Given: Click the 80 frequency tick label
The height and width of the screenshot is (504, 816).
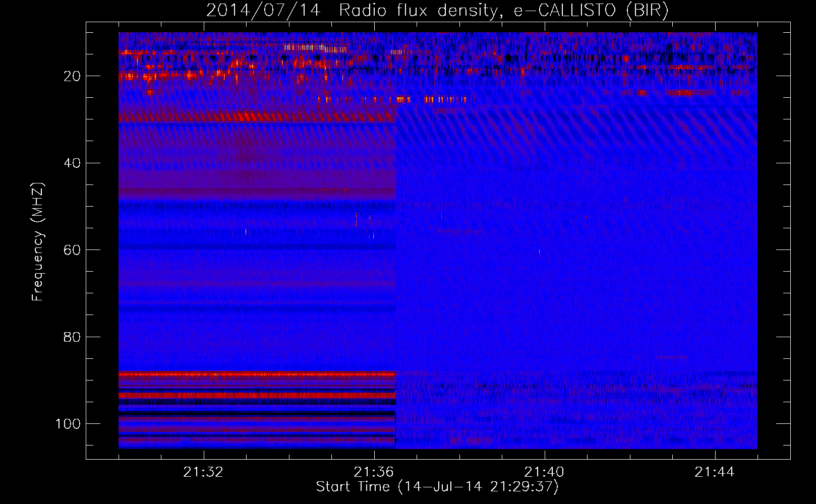Looking at the screenshot, I should 73,337.
